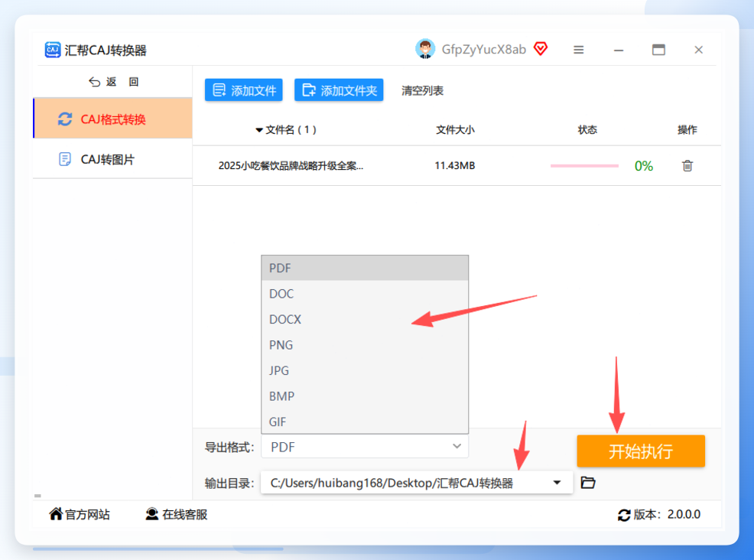Switch to the CAJ转图片 sidebar tab
The image size is (754, 560).
coord(113,159)
